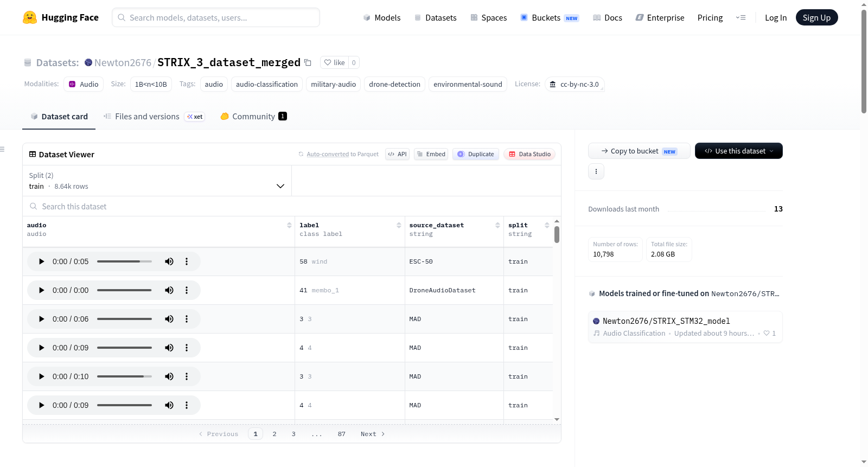
Task: Open more options for membo_1 audio
Action: [187, 290]
